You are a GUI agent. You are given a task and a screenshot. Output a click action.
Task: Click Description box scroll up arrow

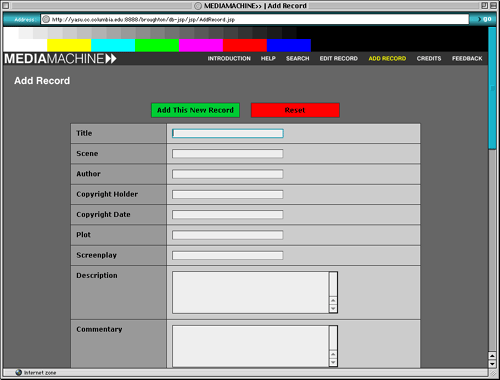(x=333, y=300)
